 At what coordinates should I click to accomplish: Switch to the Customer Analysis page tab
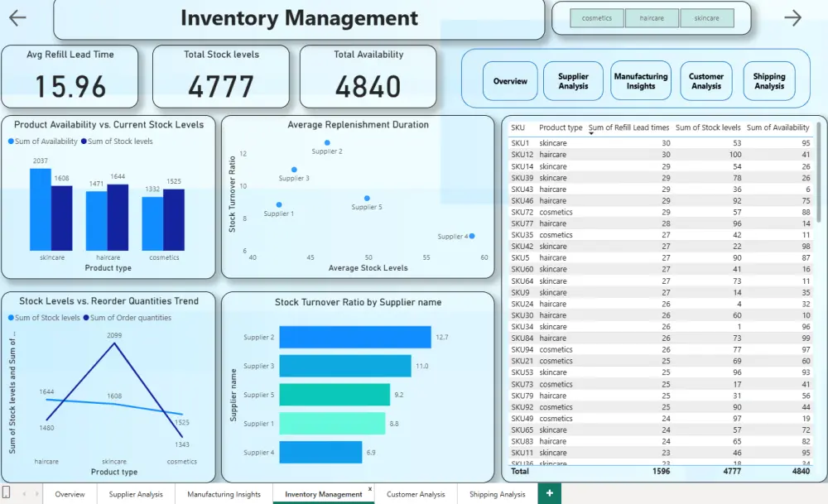tap(416, 494)
